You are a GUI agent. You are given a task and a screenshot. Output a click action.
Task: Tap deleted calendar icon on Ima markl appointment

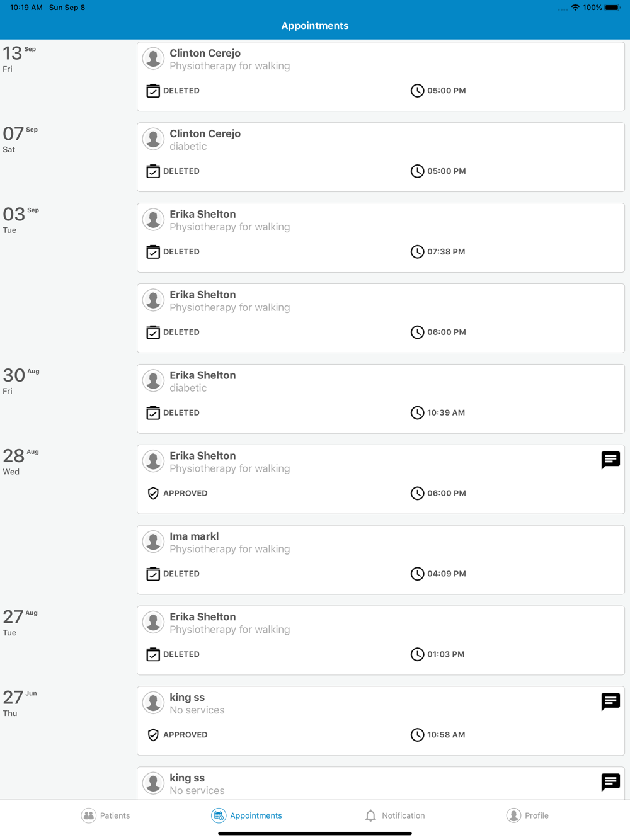(x=153, y=574)
